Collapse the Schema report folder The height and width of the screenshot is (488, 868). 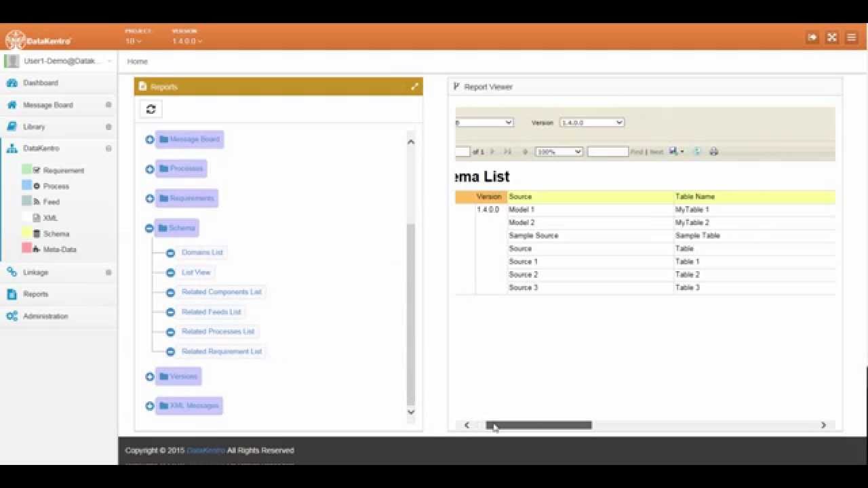[x=150, y=228]
